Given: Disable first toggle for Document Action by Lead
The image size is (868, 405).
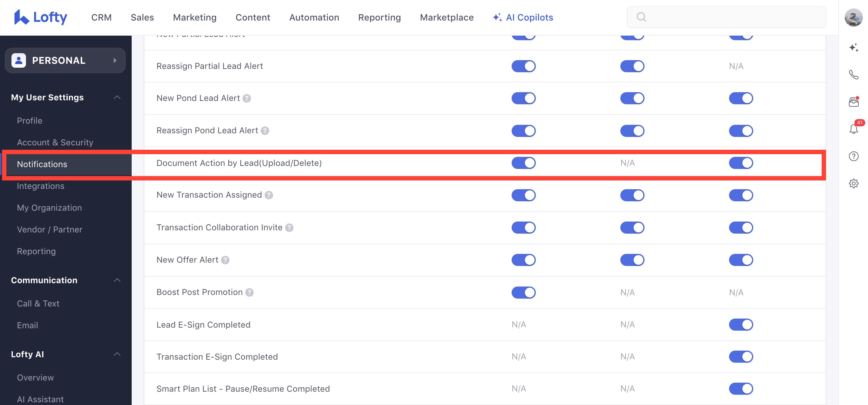Looking at the screenshot, I should 523,163.
